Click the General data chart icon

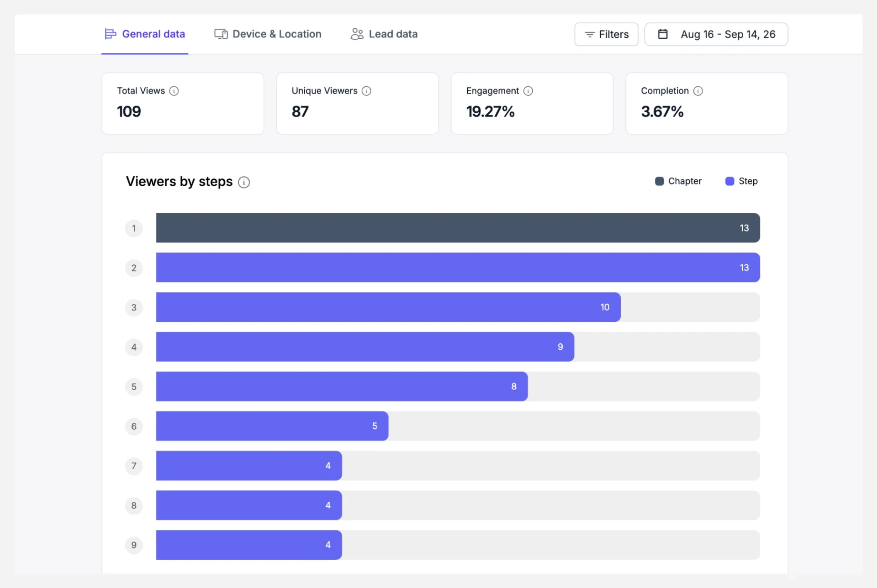(110, 34)
